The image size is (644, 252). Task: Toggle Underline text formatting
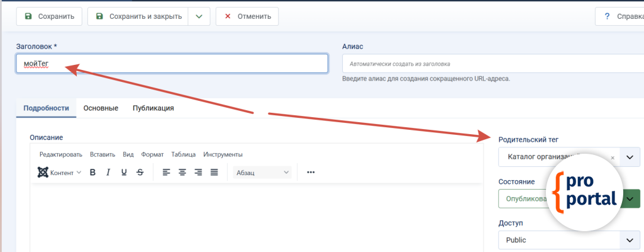(x=124, y=173)
